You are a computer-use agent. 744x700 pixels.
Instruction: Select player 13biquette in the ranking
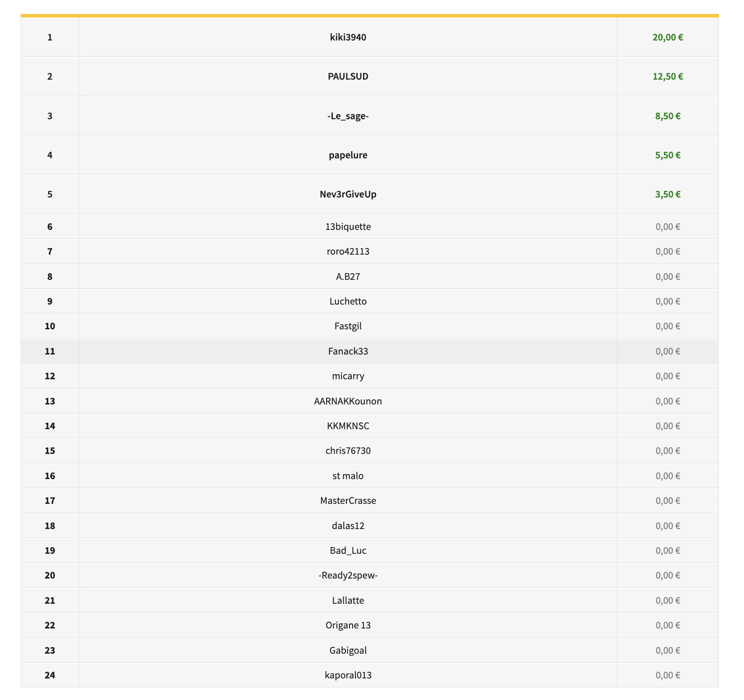point(348,227)
